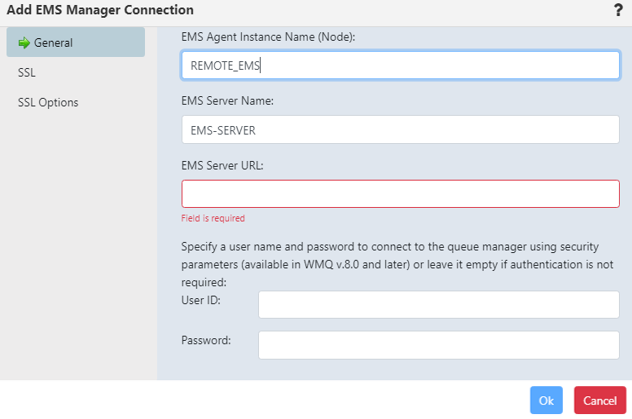The width and height of the screenshot is (632, 419).
Task: Click the EMS Server Name label
Action: pos(227,101)
